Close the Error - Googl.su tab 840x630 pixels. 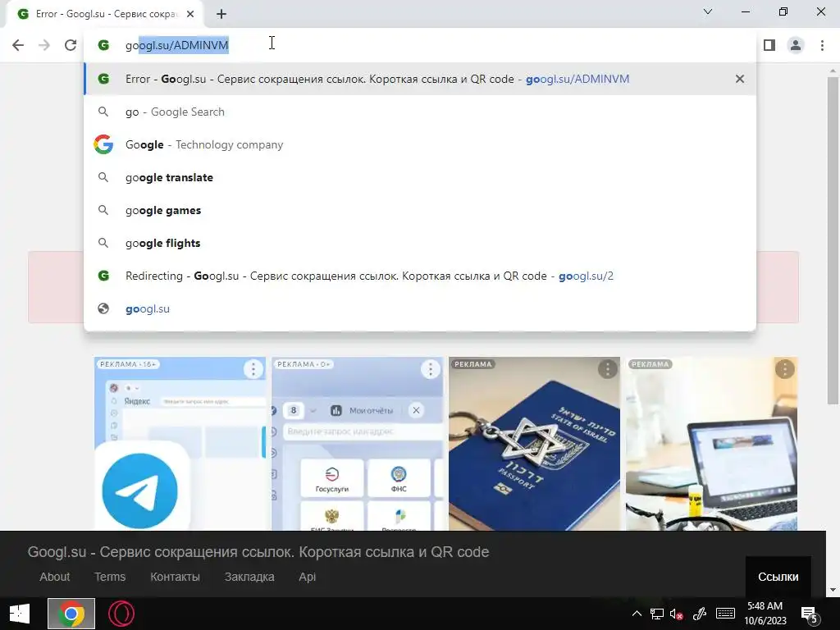pyautogui.click(x=190, y=14)
